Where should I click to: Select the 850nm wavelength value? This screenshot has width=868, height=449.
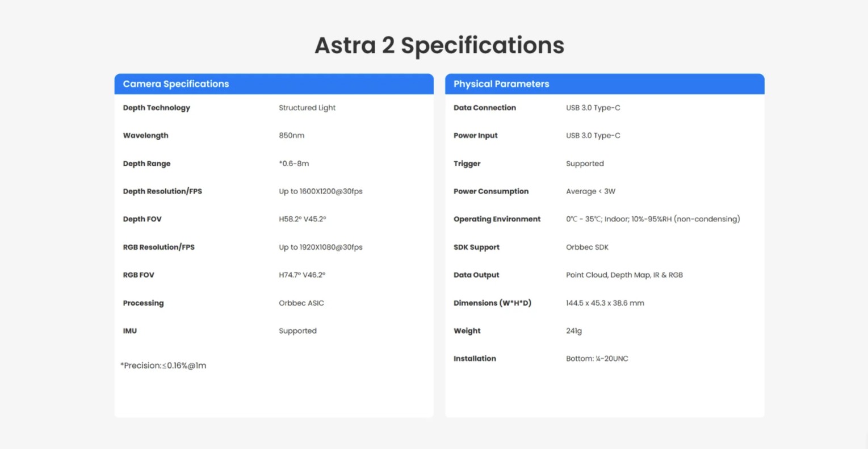click(292, 136)
